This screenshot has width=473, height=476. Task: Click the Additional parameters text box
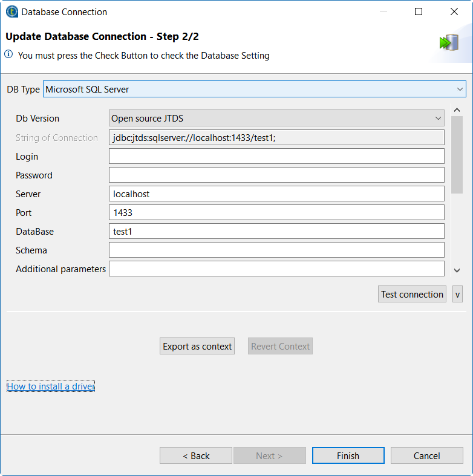click(x=276, y=269)
